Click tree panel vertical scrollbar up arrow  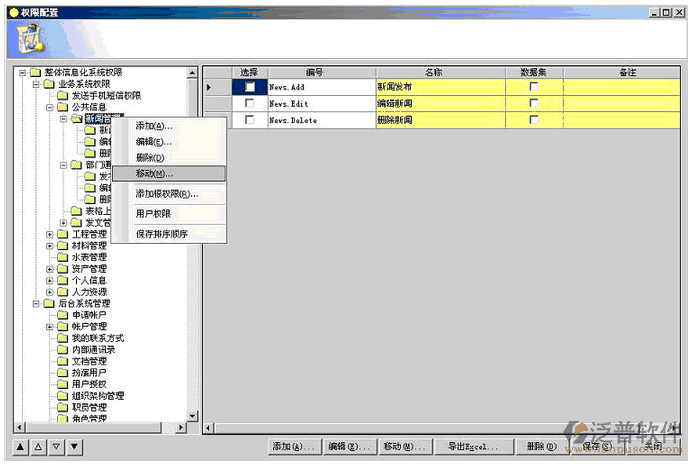pyautogui.click(x=192, y=72)
